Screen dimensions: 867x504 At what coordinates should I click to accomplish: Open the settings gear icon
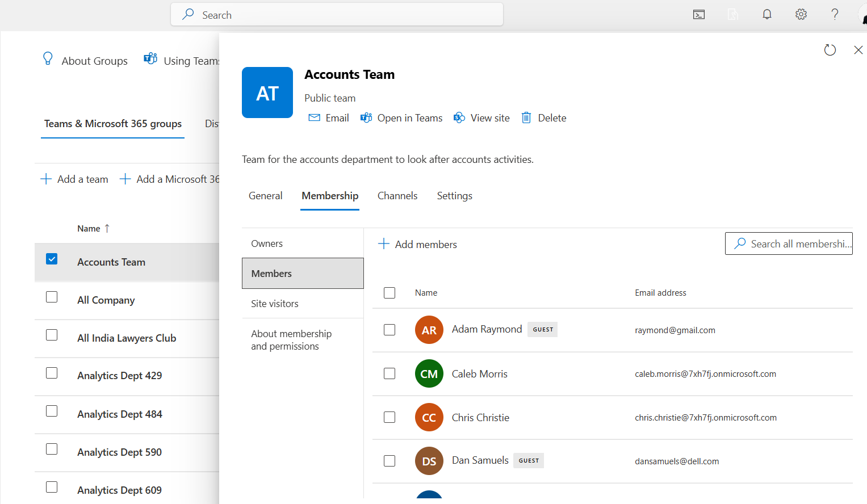click(x=801, y=15)
